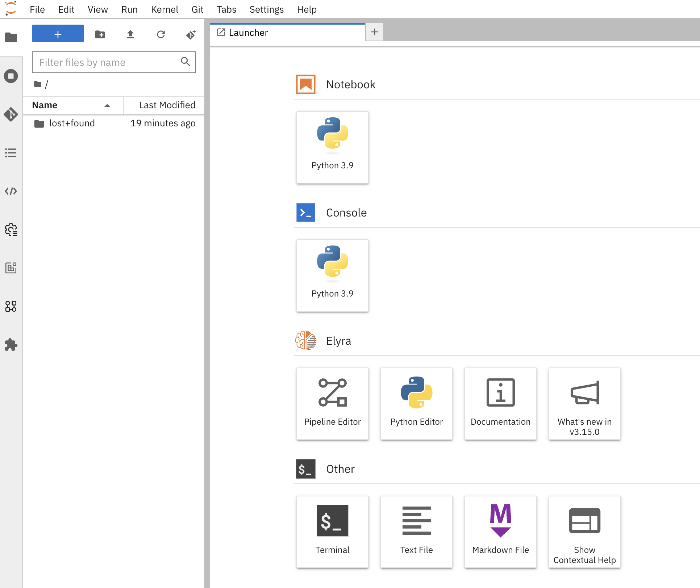This screenshot has width=700, height=588.
Task: Open the Extension Manager puzzle icon
Action: (11, 345)
